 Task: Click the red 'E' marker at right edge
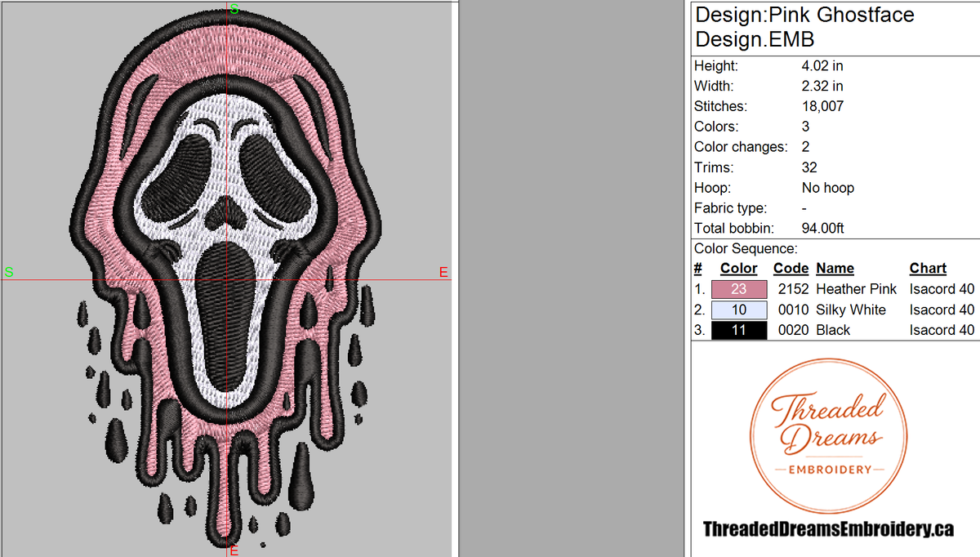click(x=443, y=272)
